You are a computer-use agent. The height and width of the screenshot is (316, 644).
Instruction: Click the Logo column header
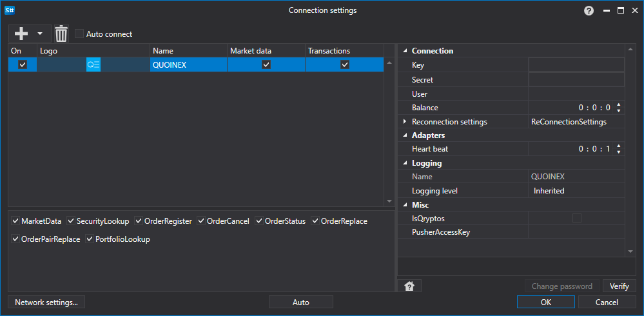93,51
